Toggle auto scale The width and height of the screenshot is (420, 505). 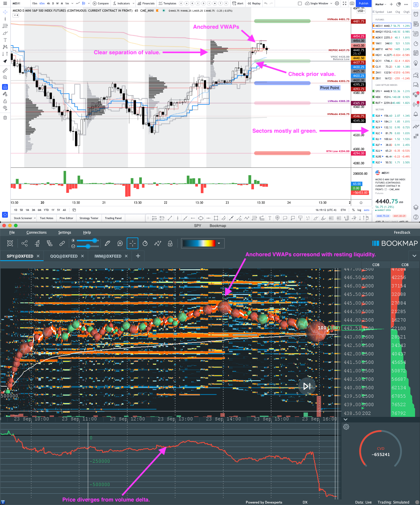pos(367,210)
